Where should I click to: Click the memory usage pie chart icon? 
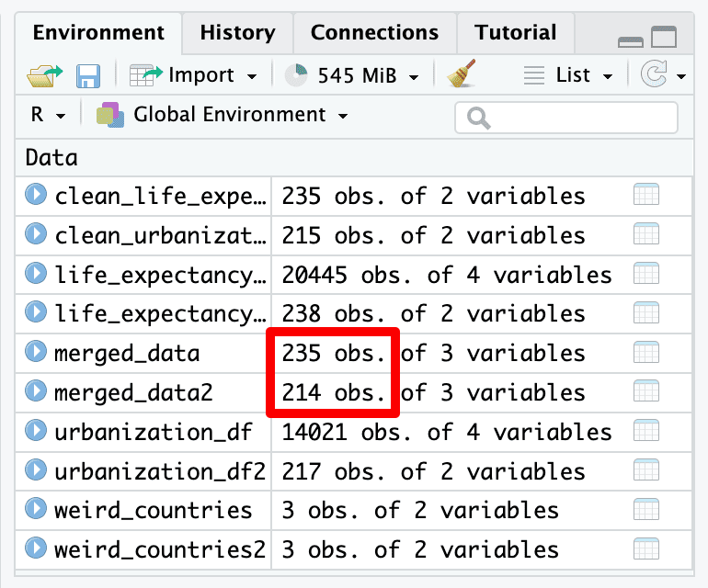tap(296, 75)
